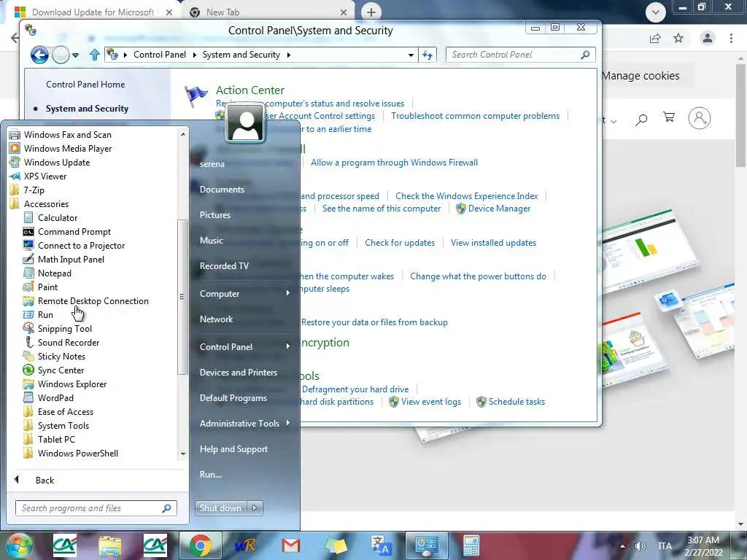Bookmark the page with Chrome star icon

(x=678, y=38)
